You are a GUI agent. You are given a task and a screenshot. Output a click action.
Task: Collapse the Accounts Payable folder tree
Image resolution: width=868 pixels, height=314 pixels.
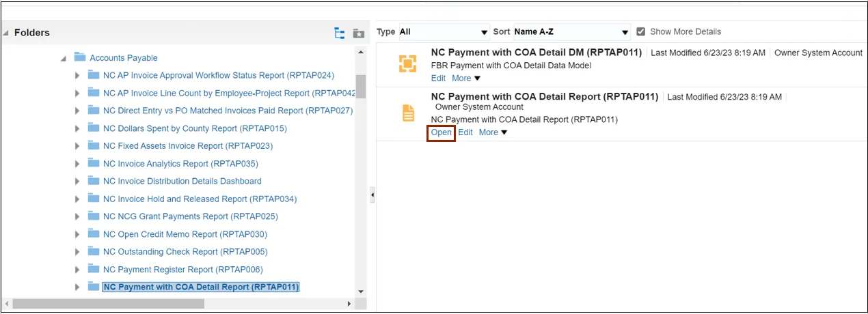[x=64, y=59]
